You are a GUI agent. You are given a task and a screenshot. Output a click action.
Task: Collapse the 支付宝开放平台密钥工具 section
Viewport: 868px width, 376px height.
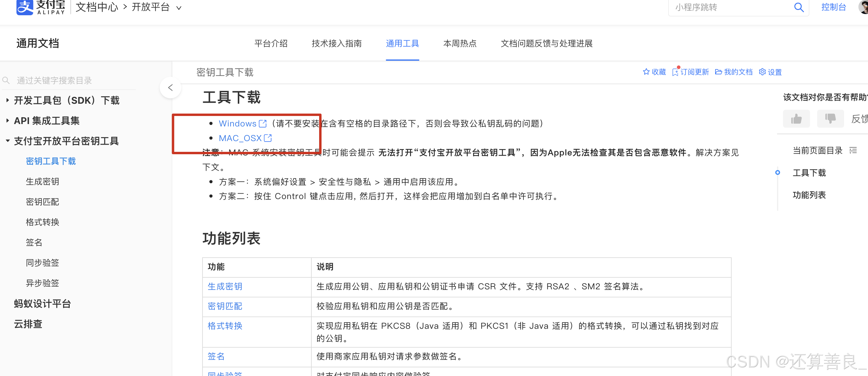pyautogui.click(x=8, y=141)
